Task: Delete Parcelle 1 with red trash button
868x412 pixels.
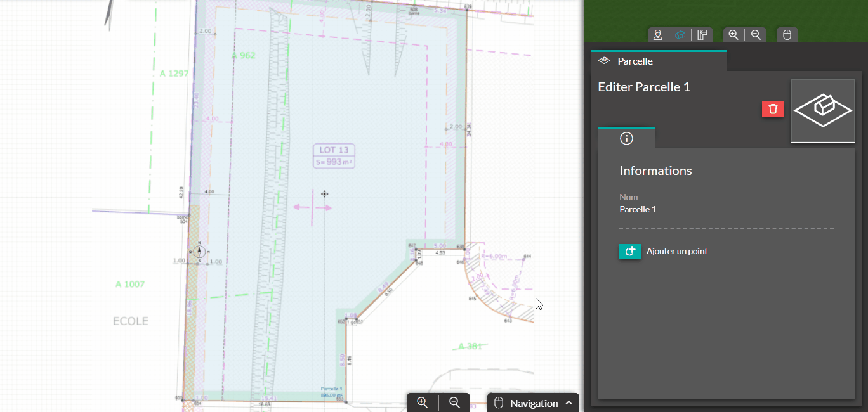Action: coord(773,109)
